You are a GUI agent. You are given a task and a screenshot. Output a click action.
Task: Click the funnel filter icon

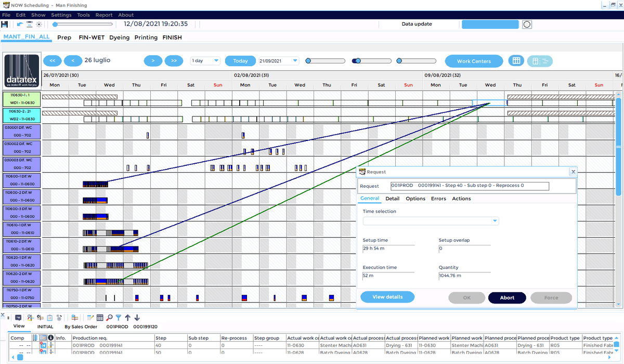click(x=119, y=318)
